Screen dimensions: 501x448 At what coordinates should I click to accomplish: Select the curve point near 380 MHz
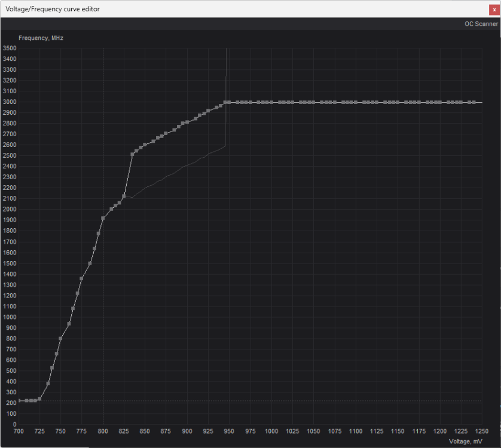48,383
